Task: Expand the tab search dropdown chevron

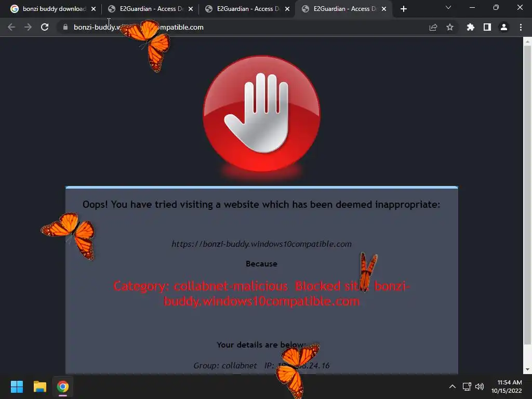Action: click(x=448, y=7)
